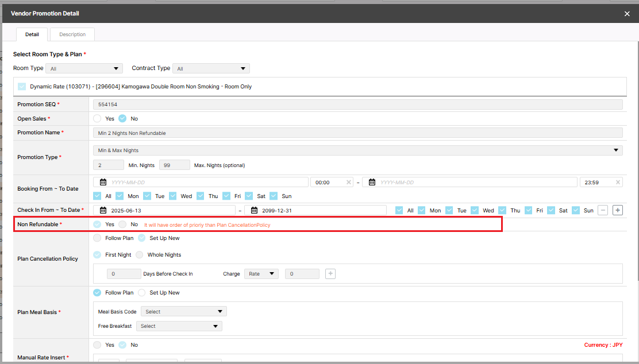Remove check-in date range row
The width and height of the screenshot is (639, 364).
click(x=603, y=210)
